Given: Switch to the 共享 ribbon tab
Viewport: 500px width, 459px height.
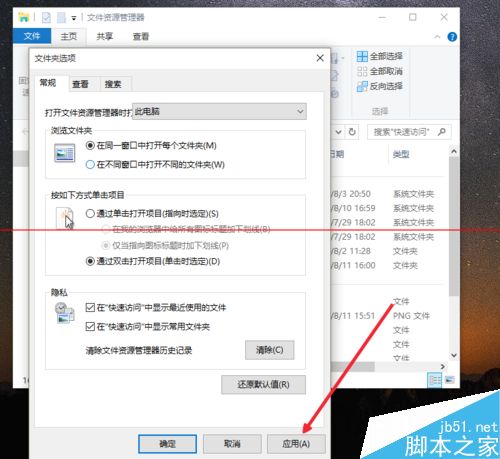Looking at the screenshot, I should click(105, 36).
